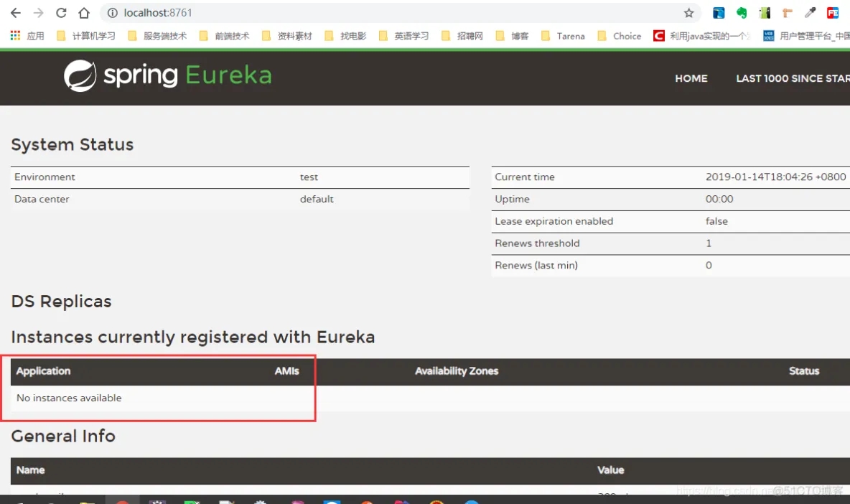Open the 前端技术 bookmark folder

pos(225,36)
